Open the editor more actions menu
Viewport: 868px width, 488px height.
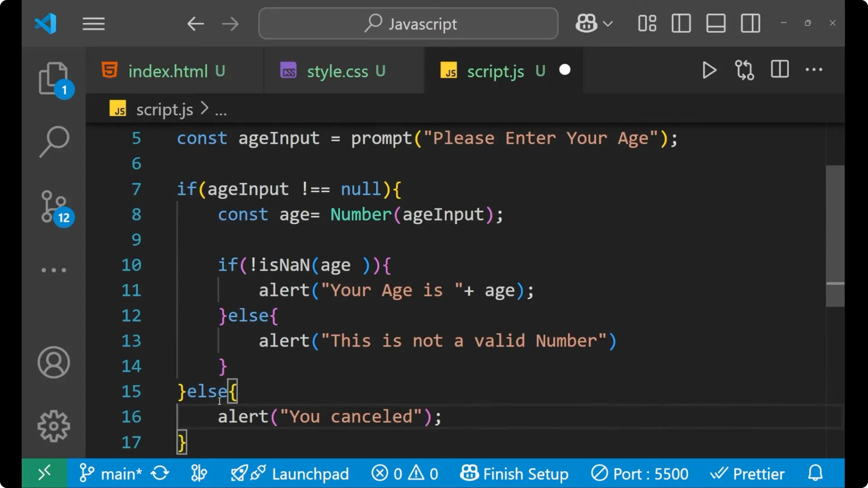813,70
